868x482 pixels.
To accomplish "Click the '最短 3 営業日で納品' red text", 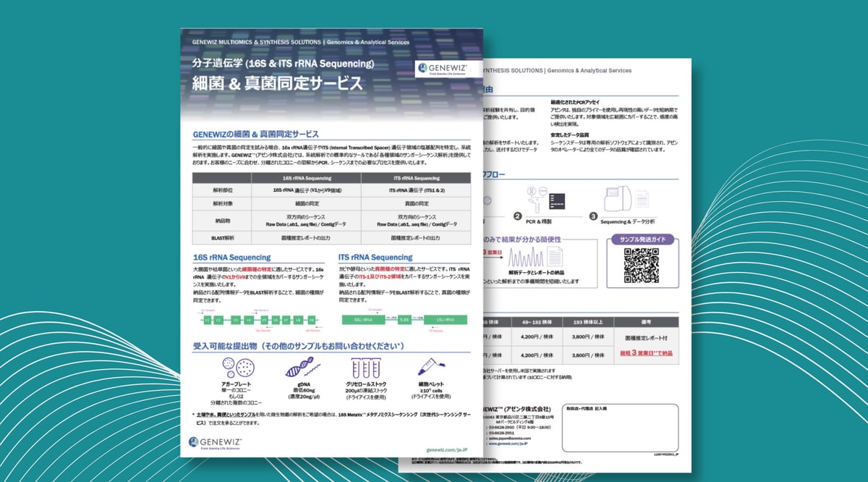I will (x=646, y=352).
